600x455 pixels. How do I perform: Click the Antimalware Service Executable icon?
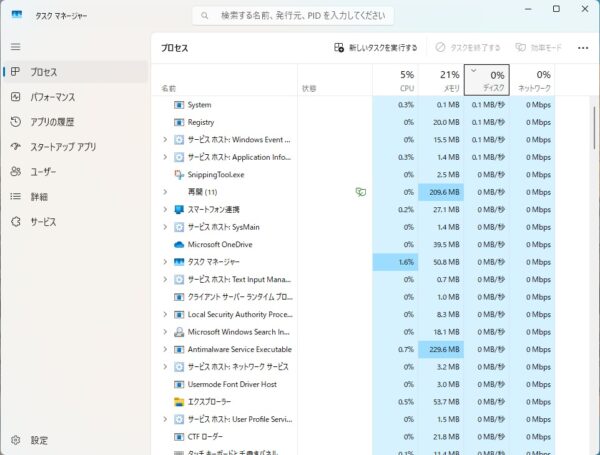179,349
